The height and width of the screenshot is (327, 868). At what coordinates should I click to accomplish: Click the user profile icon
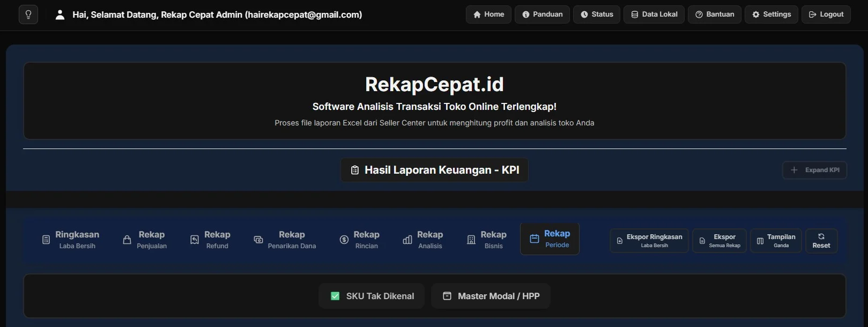click(60, 14)
